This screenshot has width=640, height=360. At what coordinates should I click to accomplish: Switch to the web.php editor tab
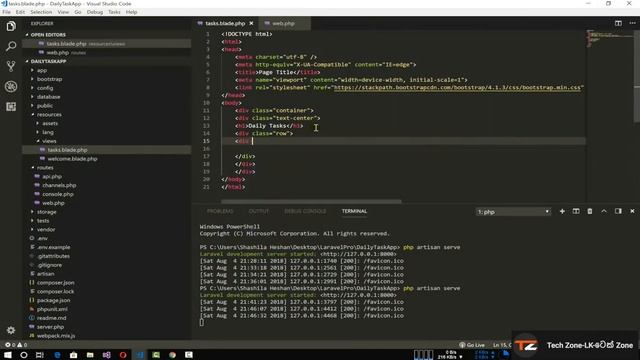pyautogui.click(x=283, y=24)
